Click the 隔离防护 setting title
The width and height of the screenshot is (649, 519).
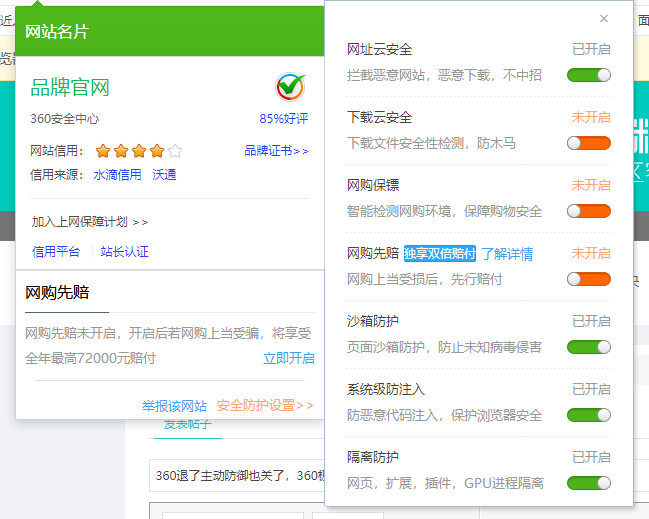[373, 457]
